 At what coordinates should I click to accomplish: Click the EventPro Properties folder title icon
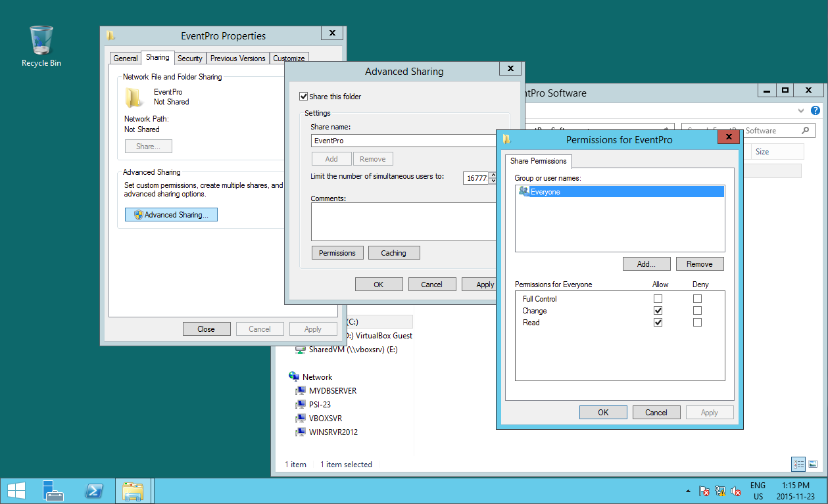pyautogui.click(x=110, y=36)
